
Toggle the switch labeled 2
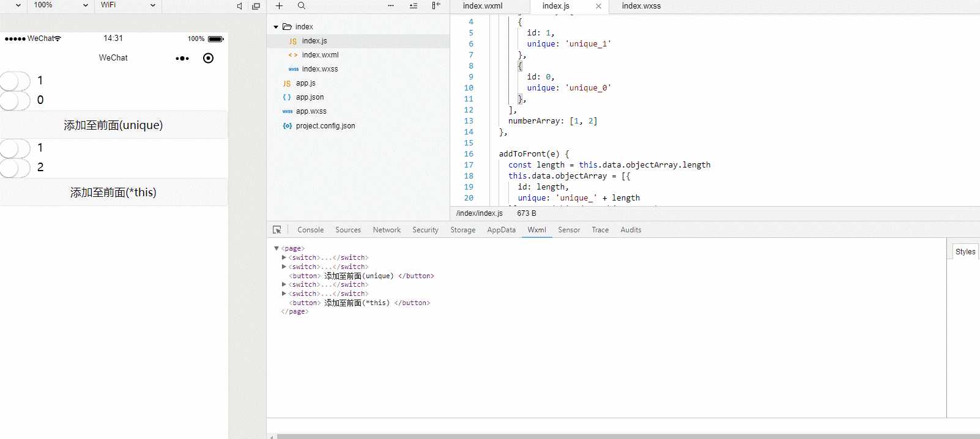point(15,168)
